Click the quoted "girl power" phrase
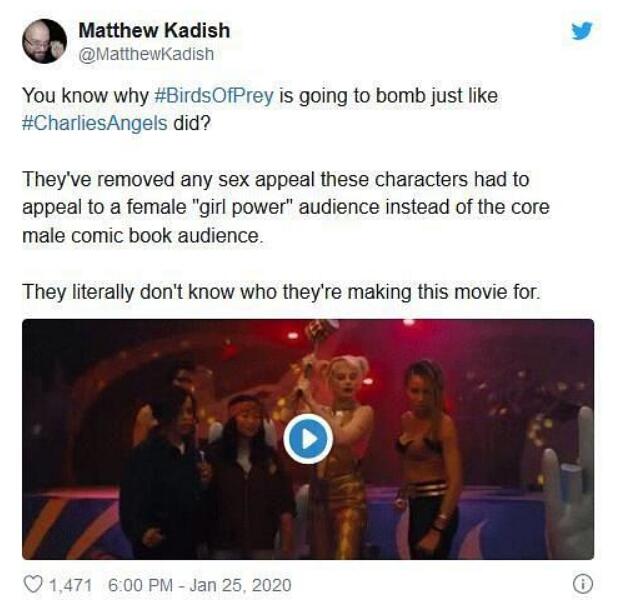The width and height of the screenshot is (632, 605). (239, 208)
